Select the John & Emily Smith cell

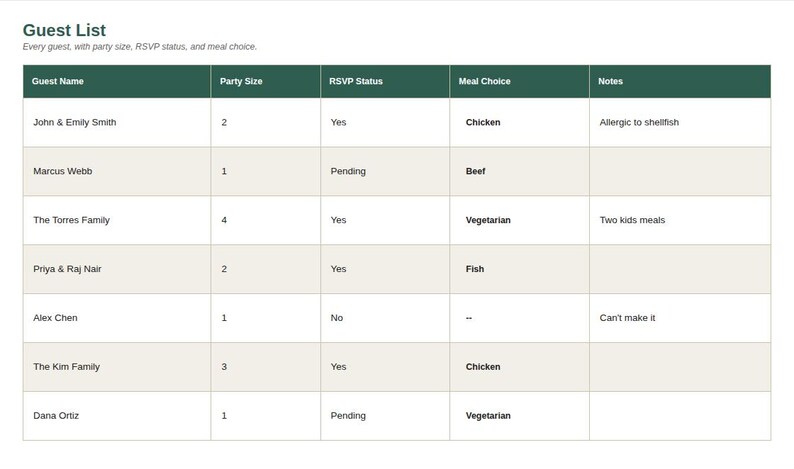[117, 123]
